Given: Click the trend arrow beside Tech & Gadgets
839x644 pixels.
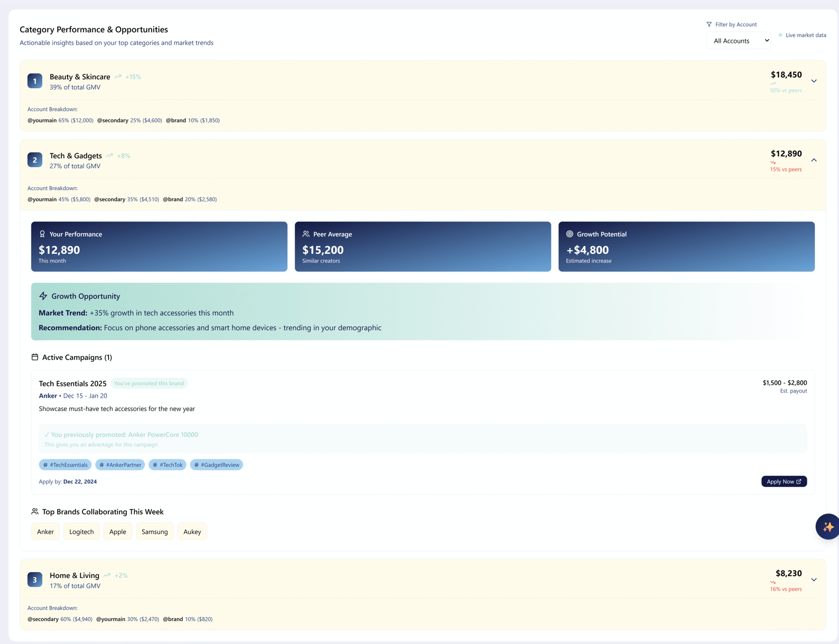Looking at the screenshot, I should coord(110,156).
